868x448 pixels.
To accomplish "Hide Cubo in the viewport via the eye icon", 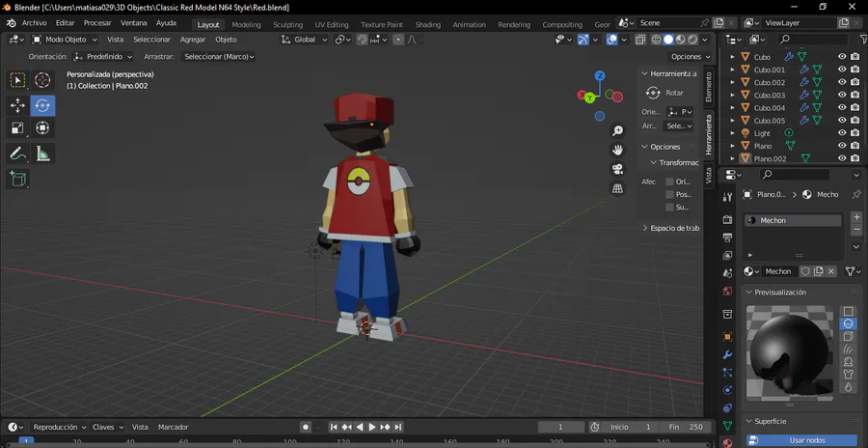I will coord(842,57).
